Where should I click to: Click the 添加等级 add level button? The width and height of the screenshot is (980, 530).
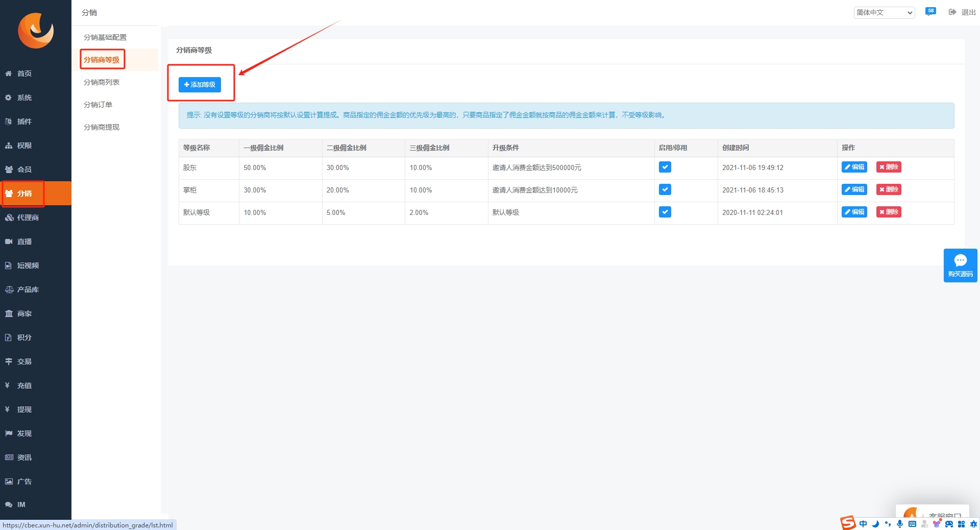pyautogui.click(x=200, y=84)
